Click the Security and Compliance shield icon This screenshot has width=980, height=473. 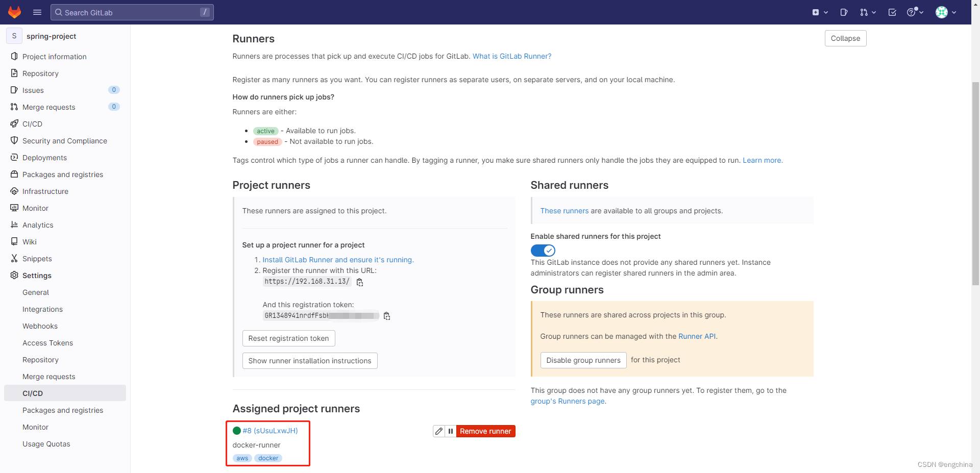coord(14,140)
